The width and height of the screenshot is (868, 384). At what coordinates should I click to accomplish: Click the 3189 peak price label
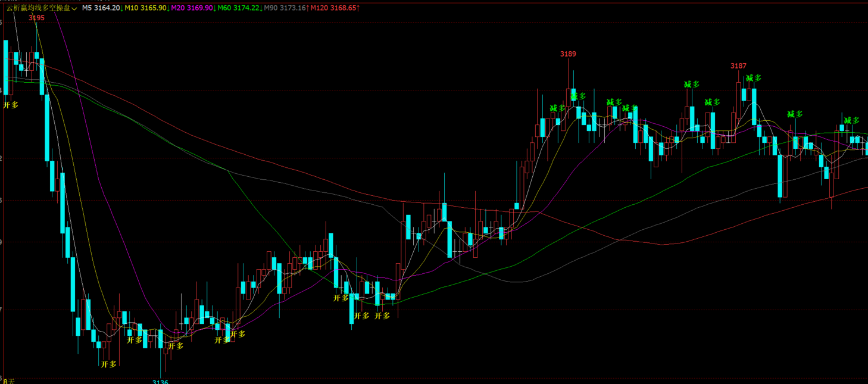[x=568, y=54]
